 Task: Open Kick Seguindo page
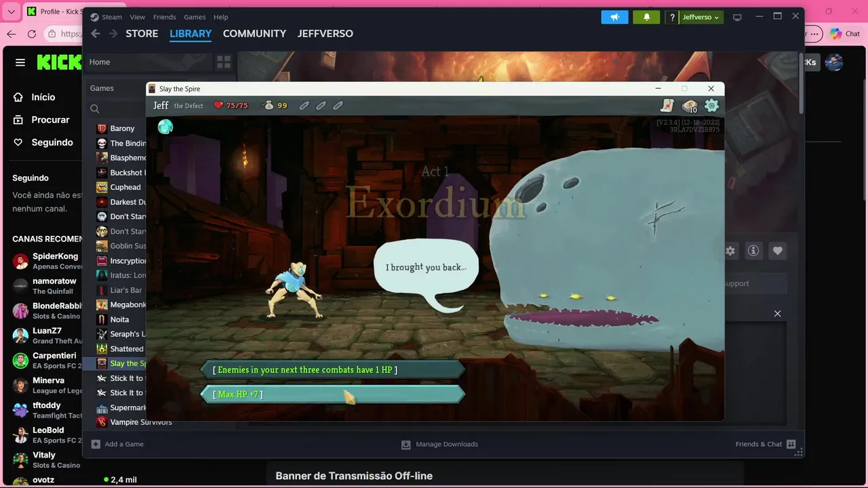52,142
